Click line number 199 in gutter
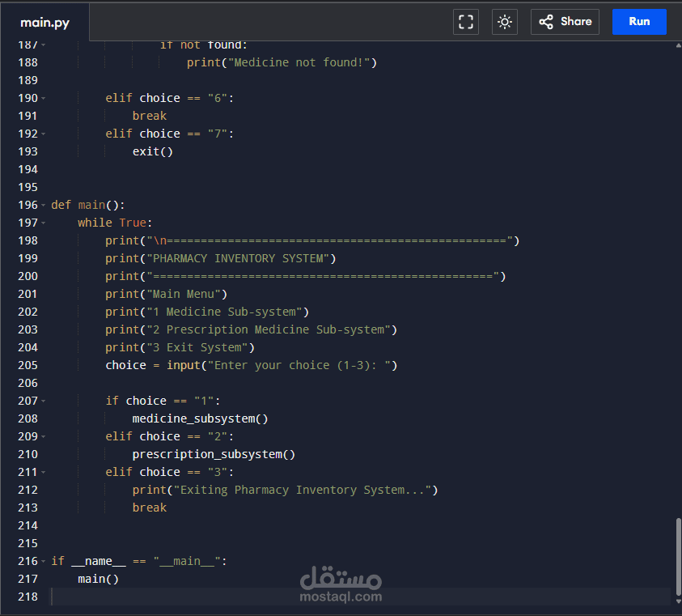682x616 pixels. click(x=28, y=258)
